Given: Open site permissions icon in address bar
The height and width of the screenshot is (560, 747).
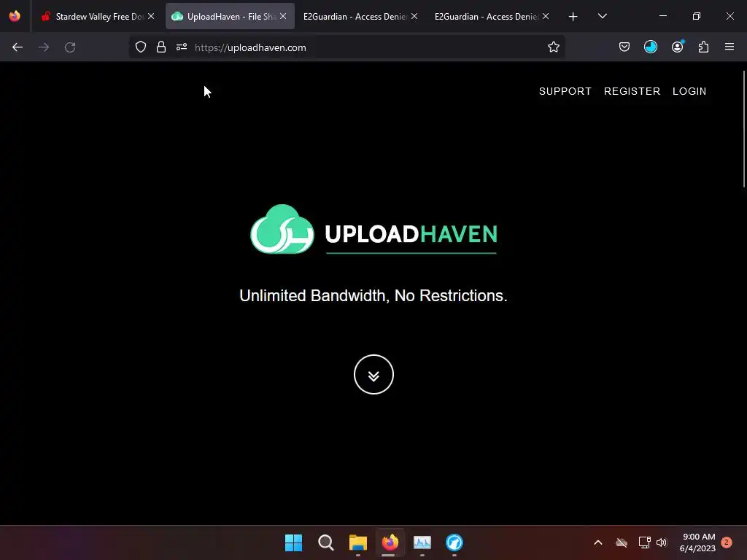Looking at the screenshot, I should pos(182,47).
